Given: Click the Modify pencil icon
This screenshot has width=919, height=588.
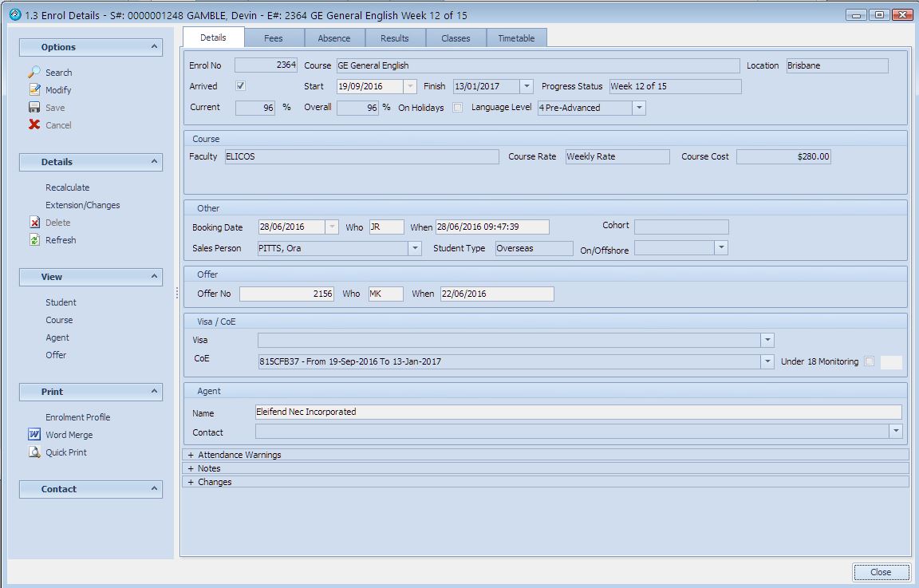Looking at the screenshot, I should click(x=34, y=90).
